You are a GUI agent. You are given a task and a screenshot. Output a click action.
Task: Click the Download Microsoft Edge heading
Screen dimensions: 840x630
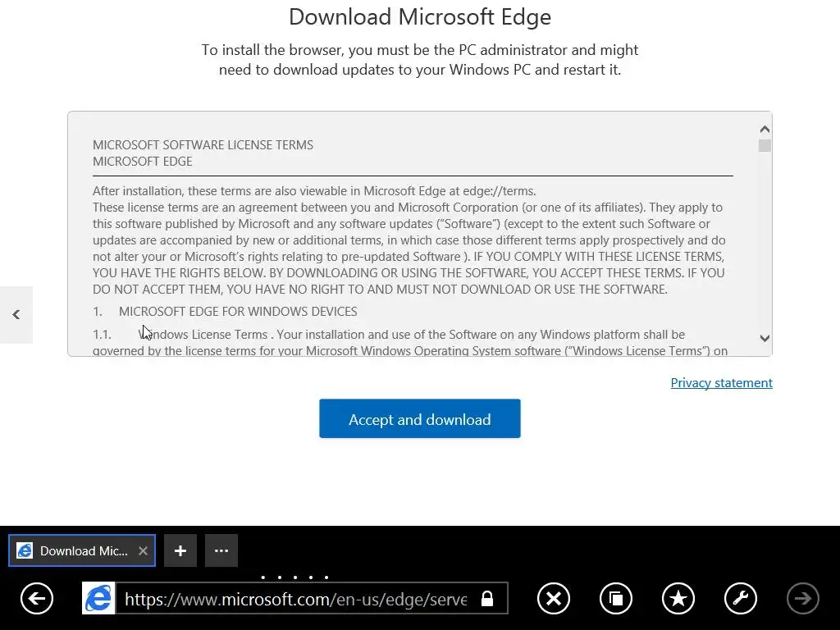[x=419, y=16]
